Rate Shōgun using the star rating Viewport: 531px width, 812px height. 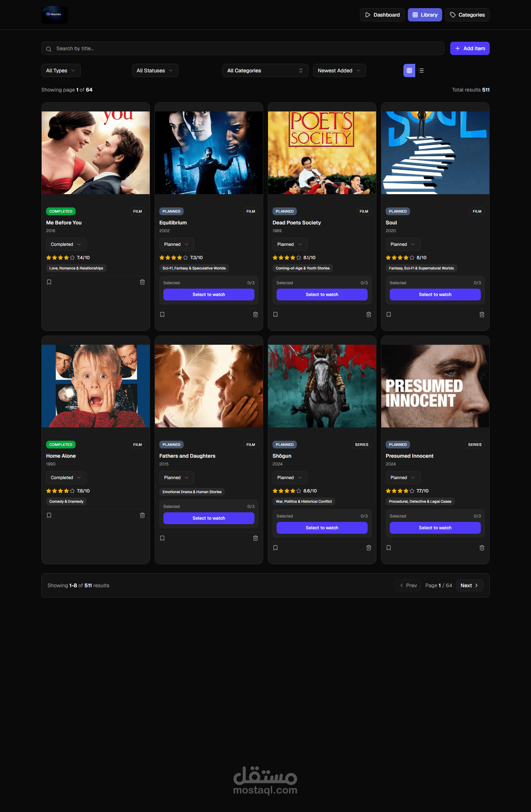click(x=287, y=491)
